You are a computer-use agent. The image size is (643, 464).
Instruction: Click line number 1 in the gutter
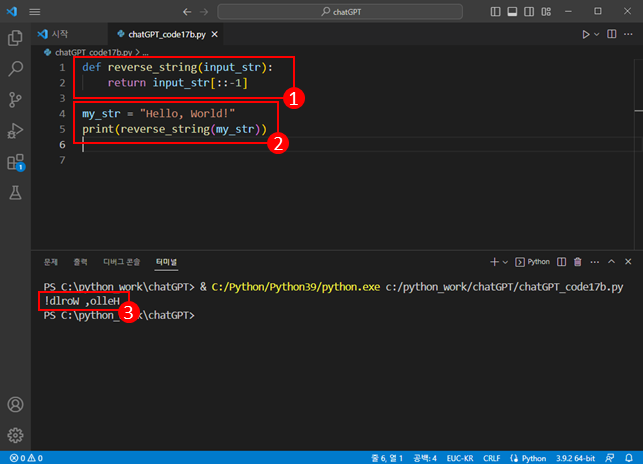point(62,67)
